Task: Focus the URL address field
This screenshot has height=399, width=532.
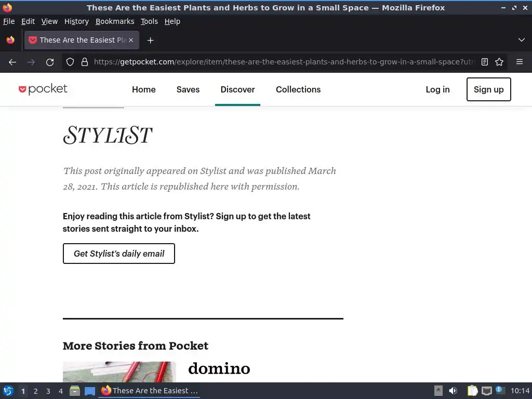Action: point(284,62)
